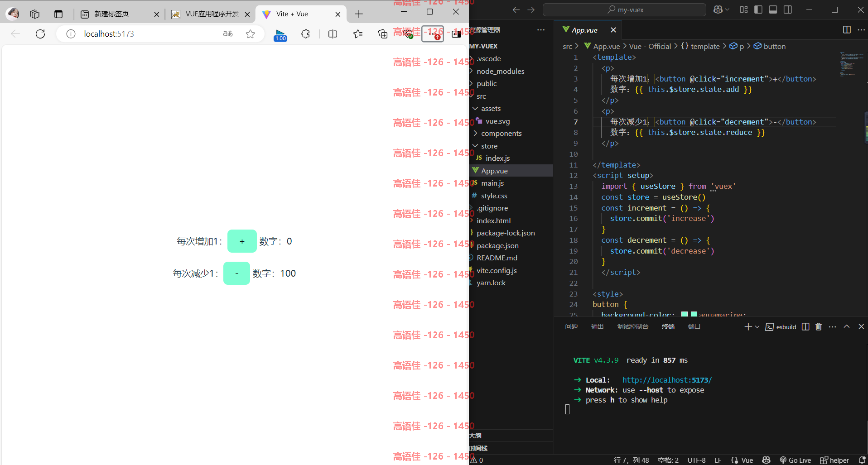Click the + increment button on page
This screenshot has height=465, width=868.
242,241
